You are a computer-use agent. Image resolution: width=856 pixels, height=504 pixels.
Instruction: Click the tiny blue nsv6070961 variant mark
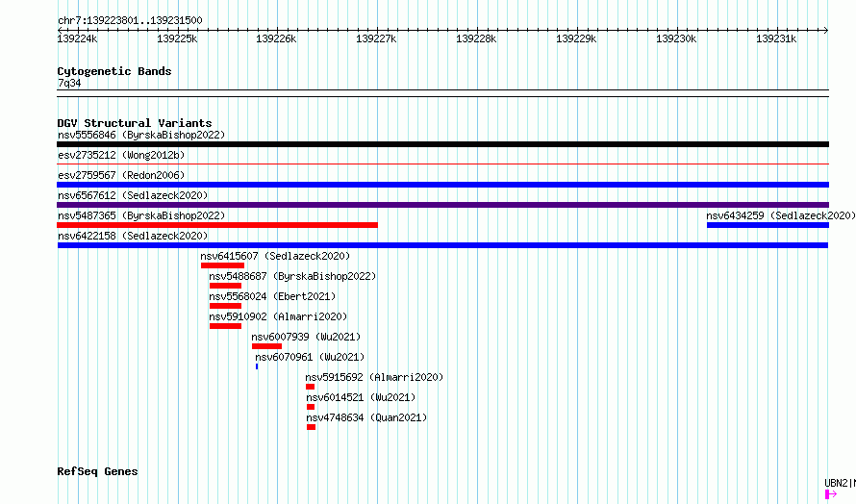click(257, 366)
